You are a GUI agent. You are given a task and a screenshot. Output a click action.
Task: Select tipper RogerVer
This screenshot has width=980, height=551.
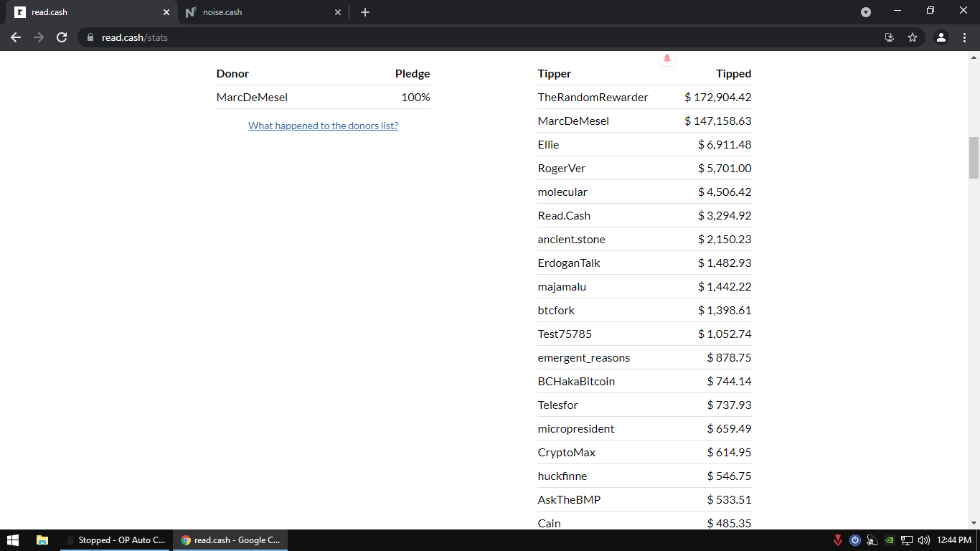click(x=562, y=169)
